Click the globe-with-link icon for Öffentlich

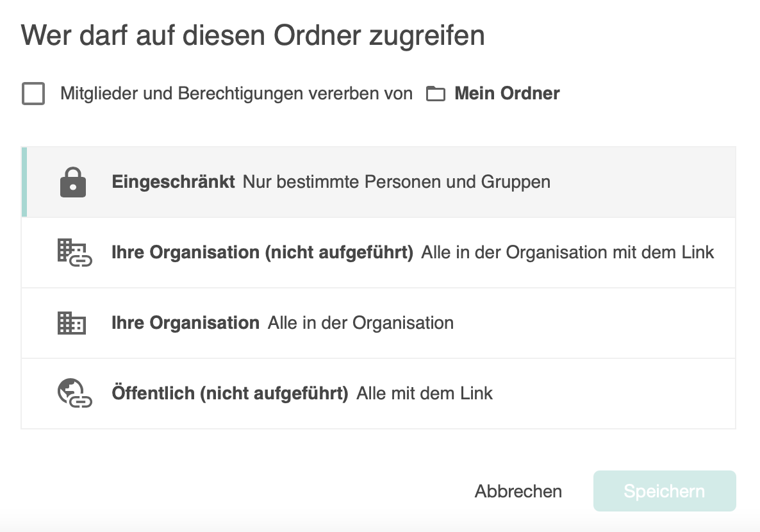[74, 394]
